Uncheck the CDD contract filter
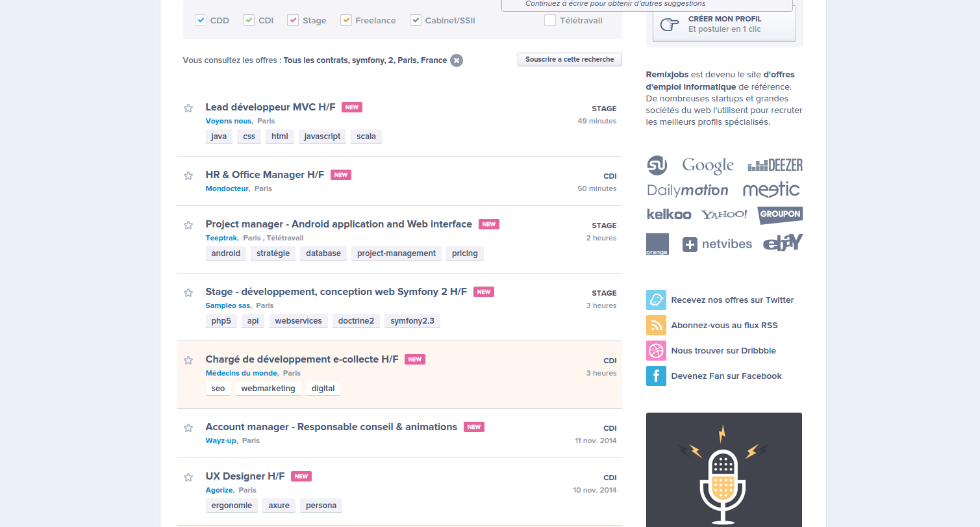This screenshot has width=980, height=527. 201,20
